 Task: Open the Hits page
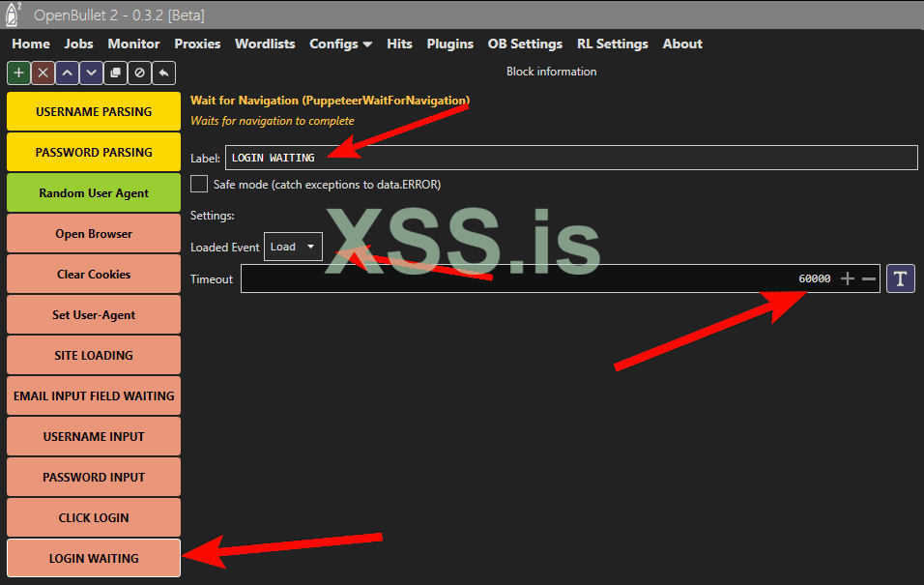coord(399,44)
